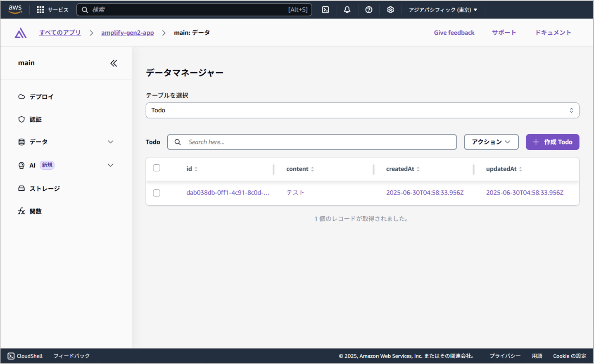Image resolution: width=594 pixels, height=364 pixels.
Task: Click the storage drive icon
Action: [21, 188]
